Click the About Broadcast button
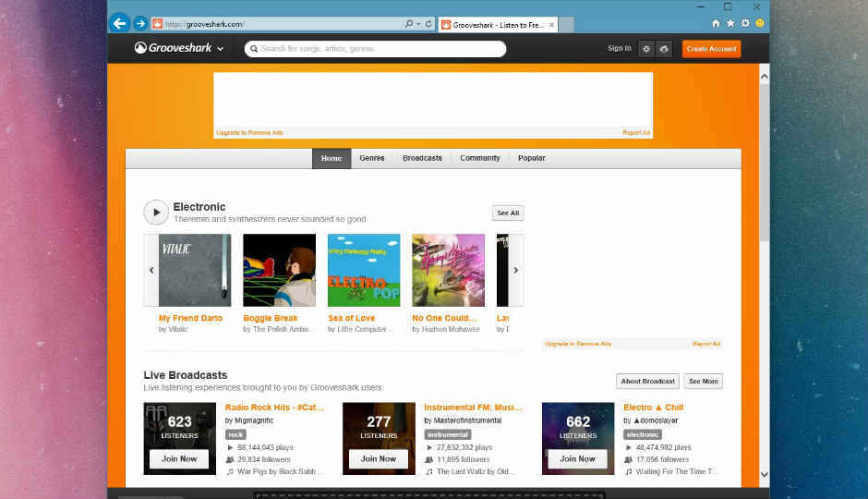 [647, 381]
